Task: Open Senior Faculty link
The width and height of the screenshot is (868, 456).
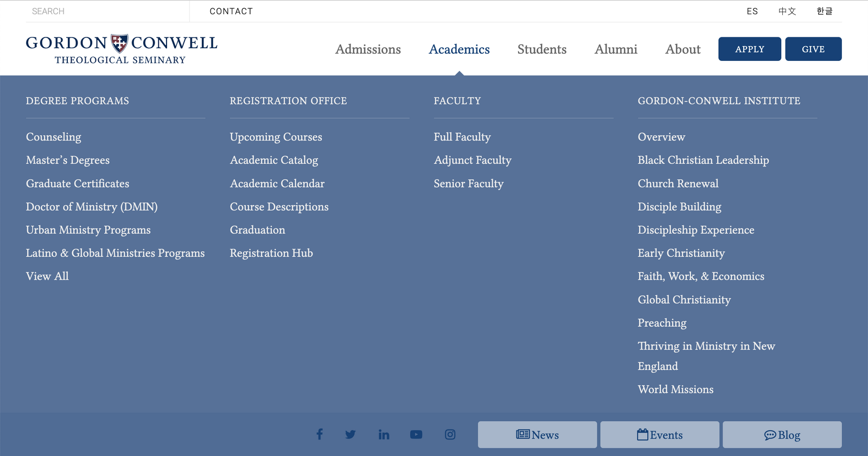Action: [x=469, y=183]
